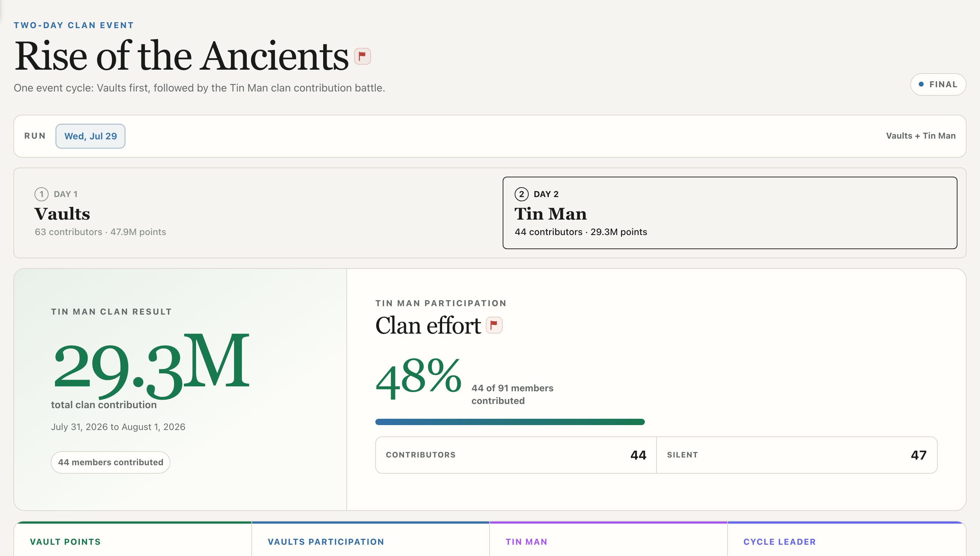Click the '44 of 91 members contributed' text

point(512,394)
